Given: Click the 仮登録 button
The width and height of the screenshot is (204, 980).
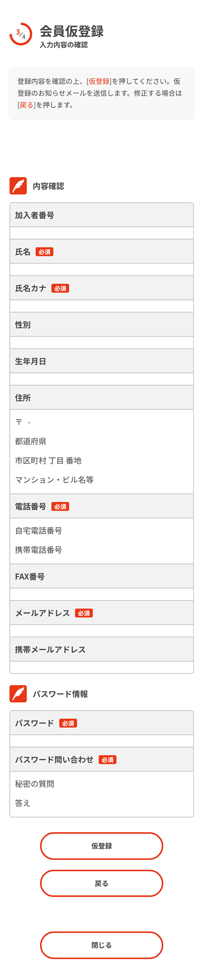Looking at the screenshot, I should [101, 846].
